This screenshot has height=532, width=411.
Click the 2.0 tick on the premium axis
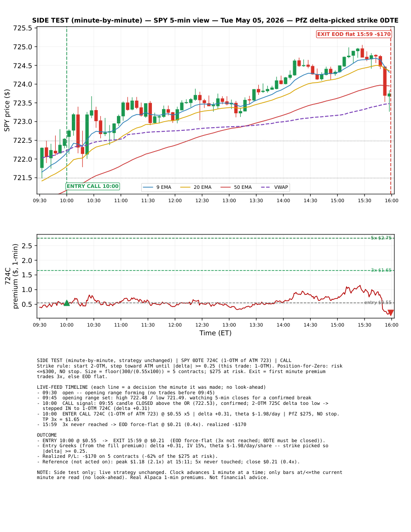[x=27, y=261]
